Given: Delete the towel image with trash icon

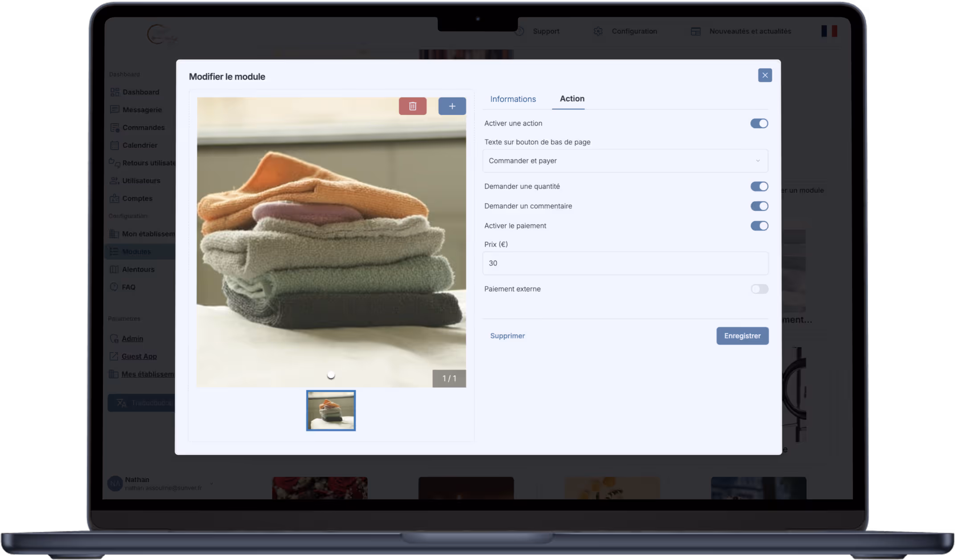Looking at the screenshot, I should click(x=412, y=106).
